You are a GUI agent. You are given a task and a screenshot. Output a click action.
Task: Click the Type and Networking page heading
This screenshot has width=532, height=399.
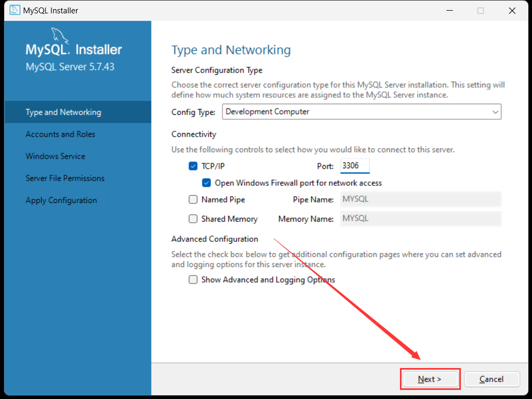pyautogui.click(x=231, y=50)
